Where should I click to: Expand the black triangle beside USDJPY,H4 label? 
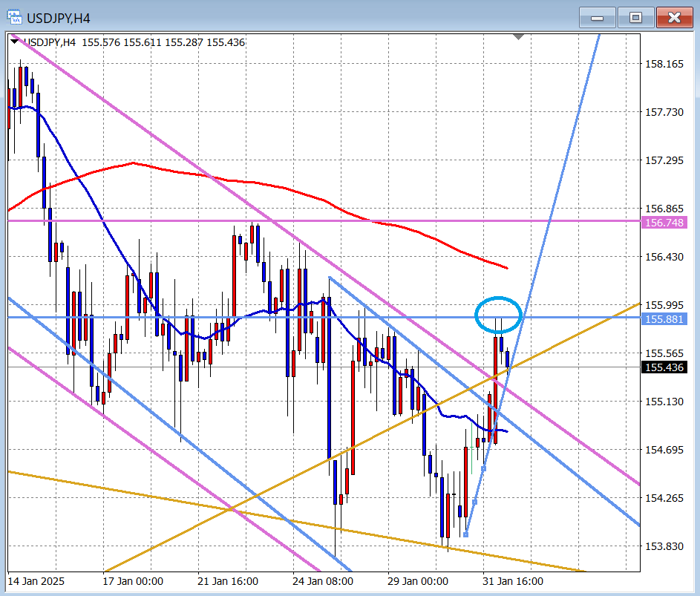click(16, 42)
